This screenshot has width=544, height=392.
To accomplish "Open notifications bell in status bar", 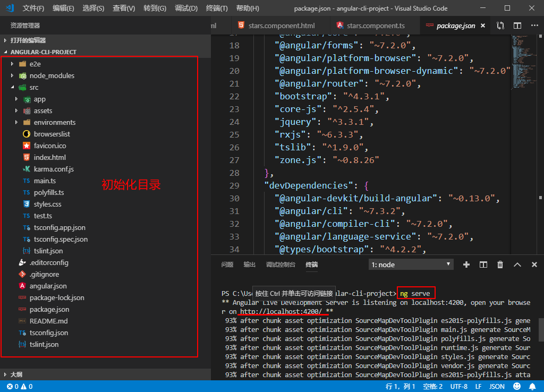I will point(532,386).
